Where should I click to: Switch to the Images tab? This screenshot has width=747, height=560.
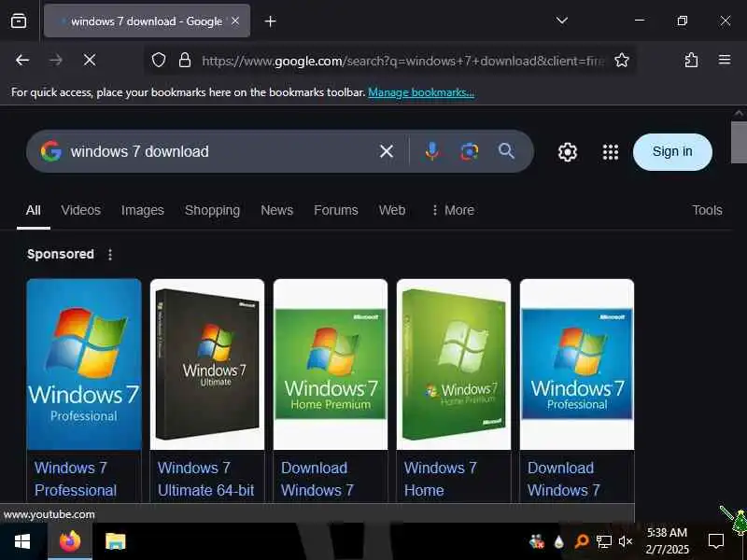[143, 210]
